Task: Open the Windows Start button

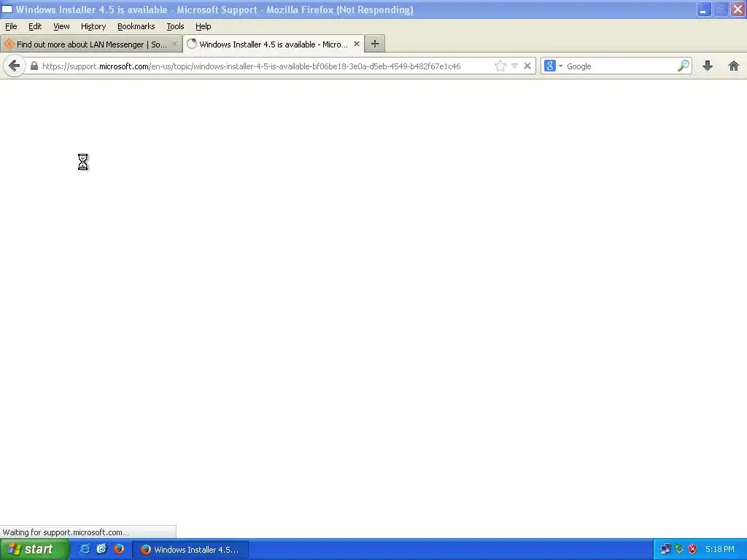Action: 34,550
